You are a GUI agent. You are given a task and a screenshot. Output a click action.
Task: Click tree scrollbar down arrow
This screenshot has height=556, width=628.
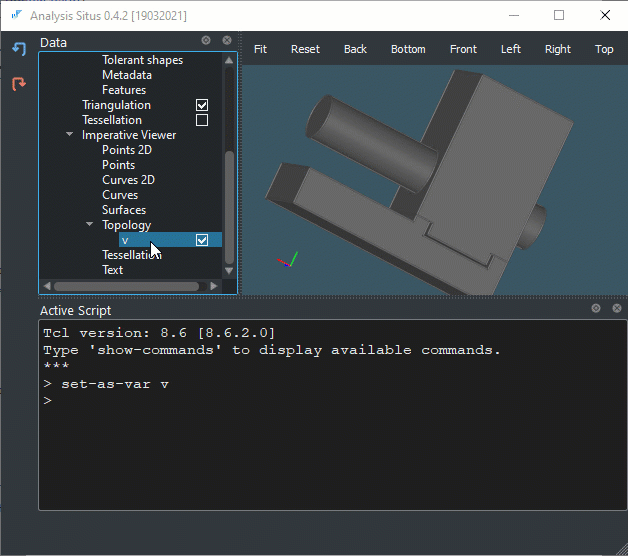(x=229, y=271)
